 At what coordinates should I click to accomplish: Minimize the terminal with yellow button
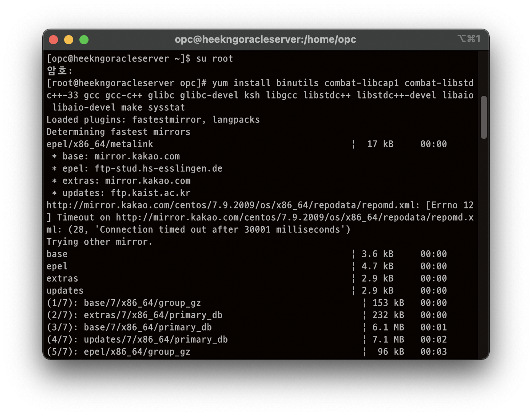pyautogui.click(x=69, y=40)
